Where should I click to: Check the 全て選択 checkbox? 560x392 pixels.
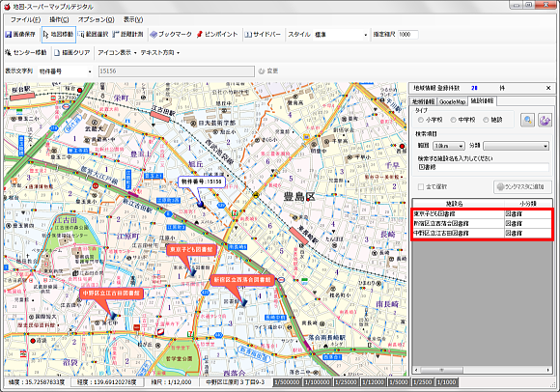coord(421,186)
